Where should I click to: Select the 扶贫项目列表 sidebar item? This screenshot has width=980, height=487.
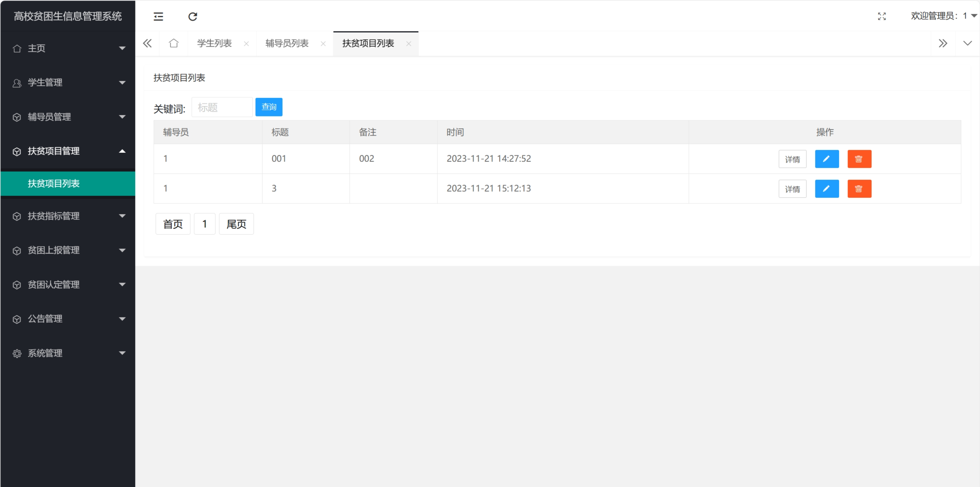click(54, 183)
